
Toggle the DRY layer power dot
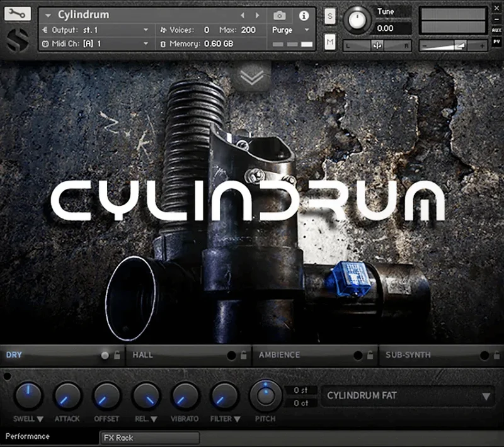click(x=105, y=355)
